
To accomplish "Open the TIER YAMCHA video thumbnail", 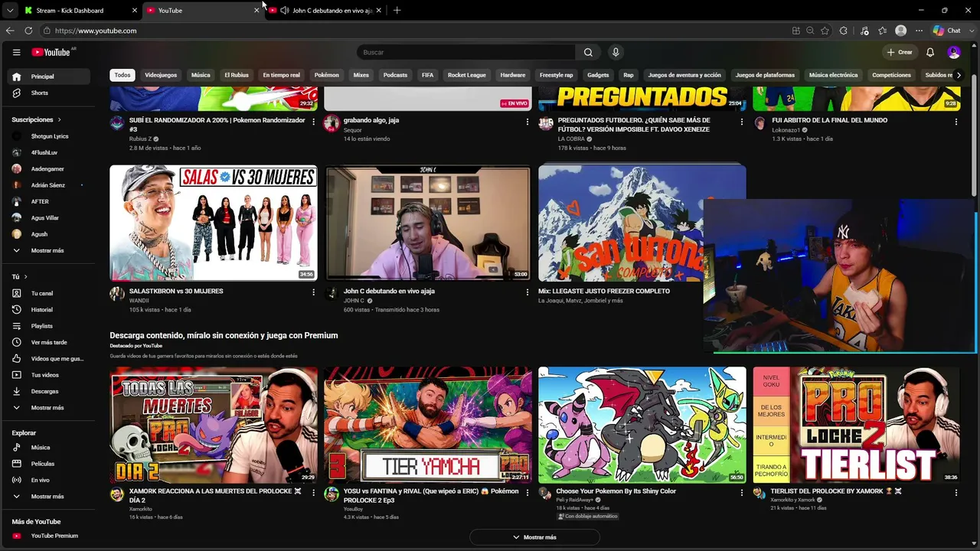I will click(x=428, y=425).
